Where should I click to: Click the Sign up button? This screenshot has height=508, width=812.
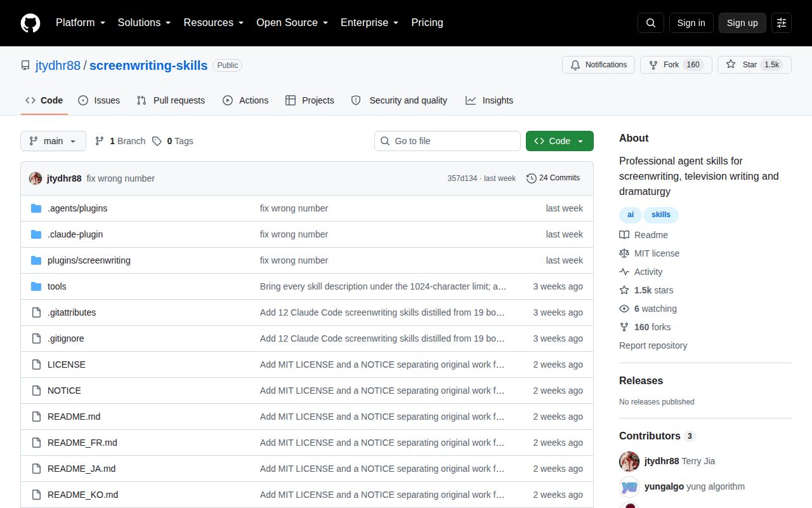pos(742,23)
